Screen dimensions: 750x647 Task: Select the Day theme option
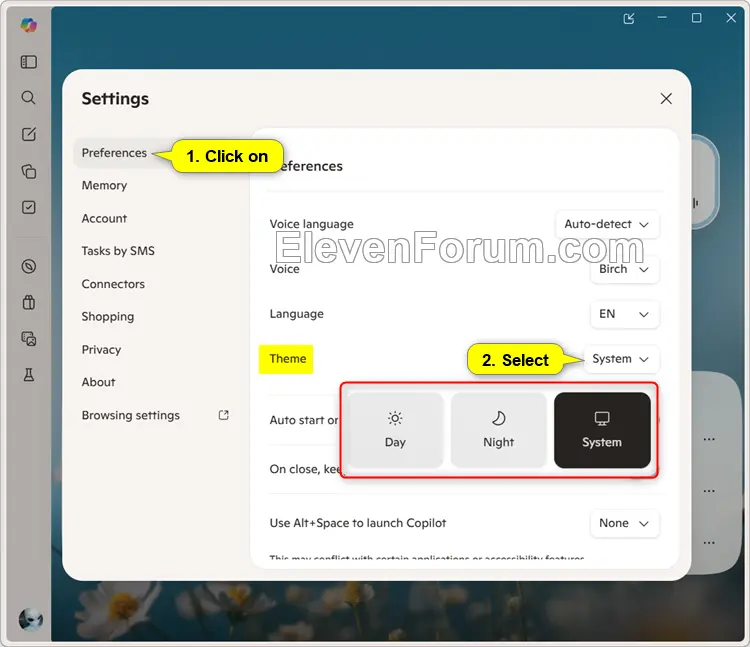[395, 430]
